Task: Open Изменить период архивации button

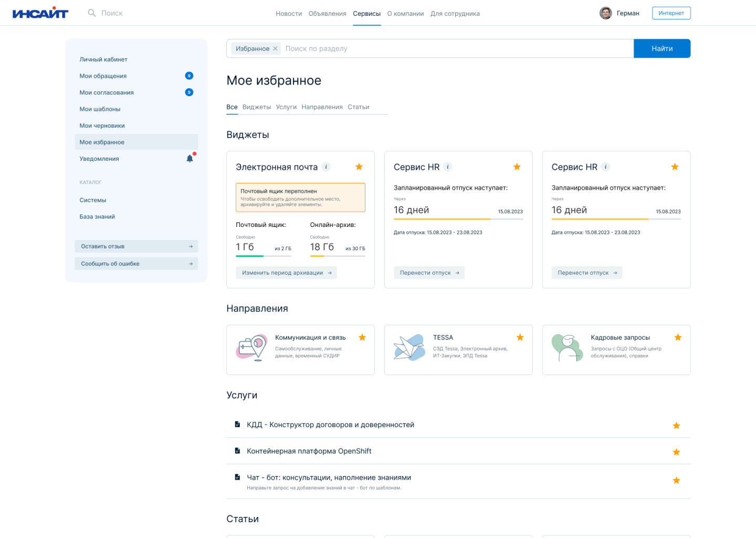Action: 286,273
